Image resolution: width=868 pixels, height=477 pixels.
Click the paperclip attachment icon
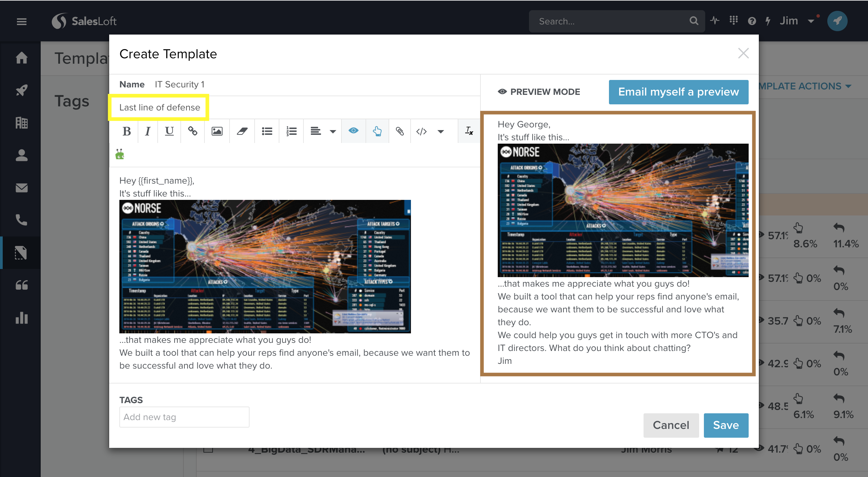pos(400,131)
